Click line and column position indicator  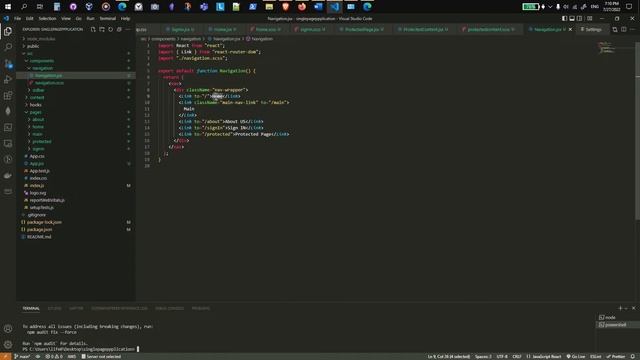[x=449, y=356]
